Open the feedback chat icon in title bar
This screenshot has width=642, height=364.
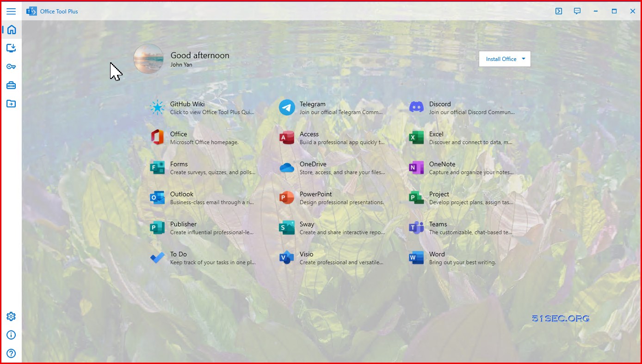(577, 11)
